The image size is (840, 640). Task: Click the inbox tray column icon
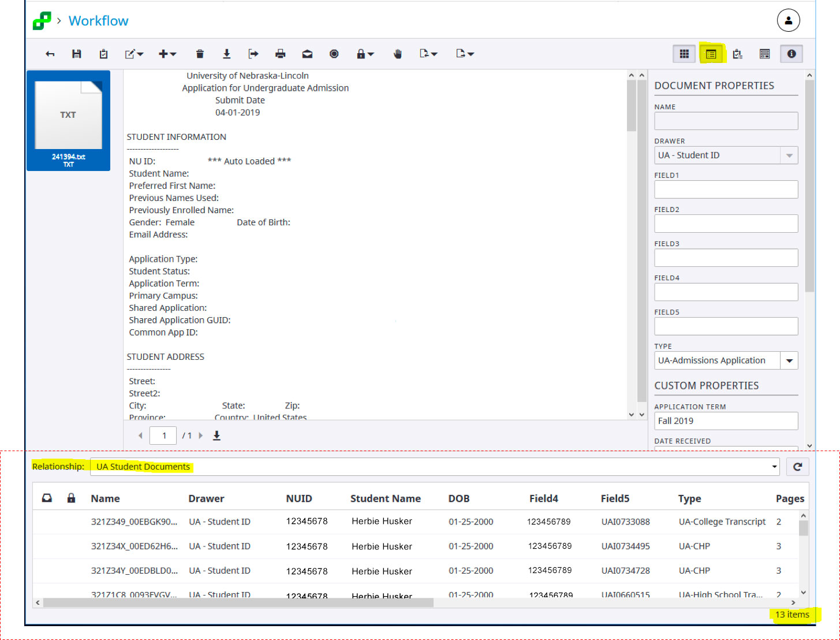click(x=47, y=498)
